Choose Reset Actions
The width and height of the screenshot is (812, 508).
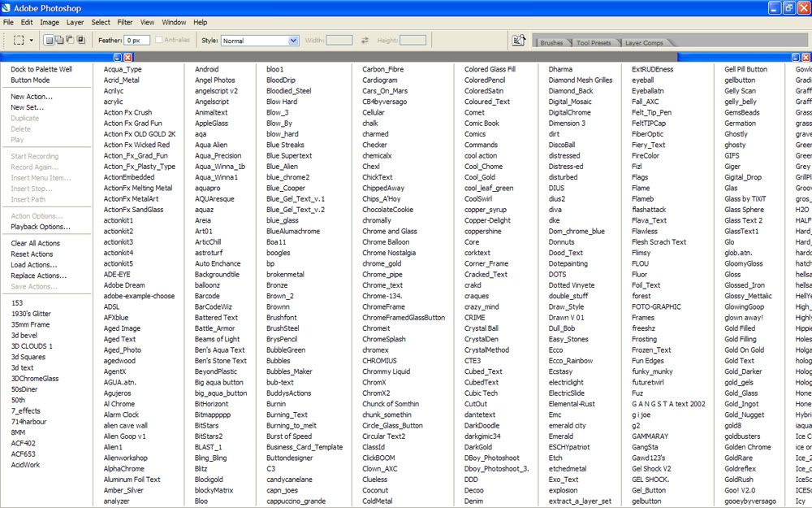pyautogui.click(x=32, y=254)
